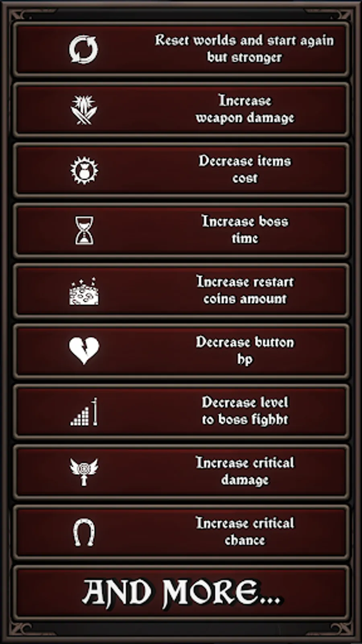
Task: Click the crossed swords weapon damage icon
Action: 84,110
